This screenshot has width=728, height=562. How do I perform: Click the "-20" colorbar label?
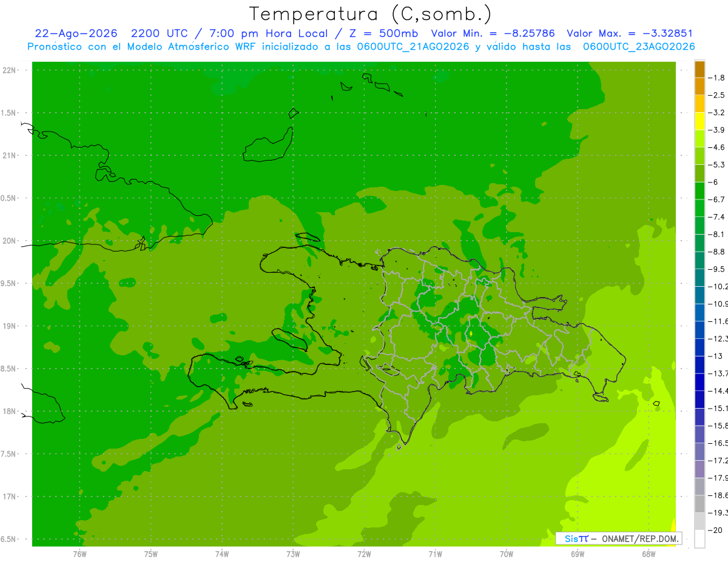tap(716, 530)
